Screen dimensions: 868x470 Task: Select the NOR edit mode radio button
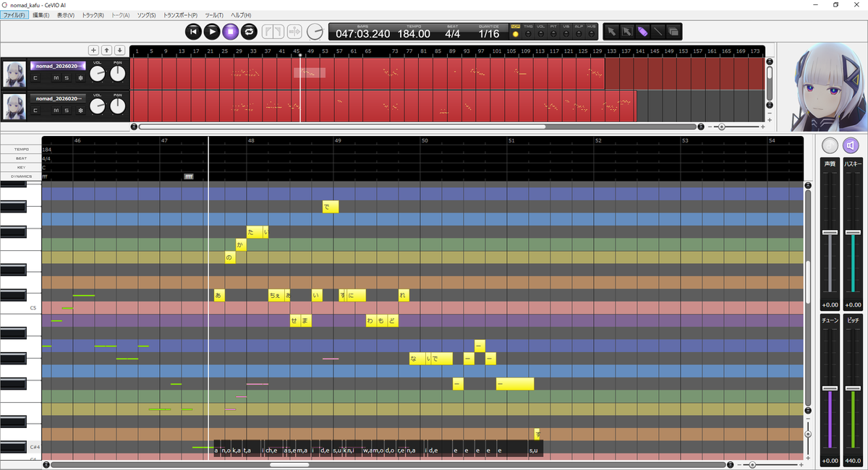coord(515,34)
